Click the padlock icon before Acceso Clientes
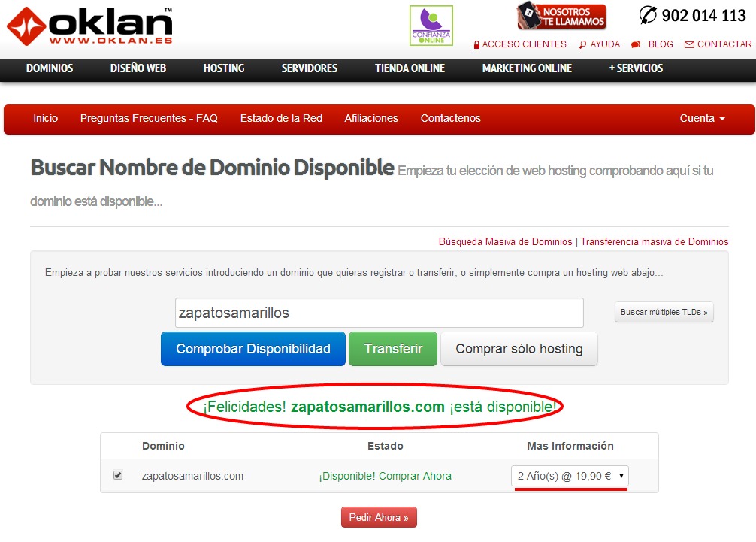The width and height of the screenshot is (756, 542). [476, 45]
